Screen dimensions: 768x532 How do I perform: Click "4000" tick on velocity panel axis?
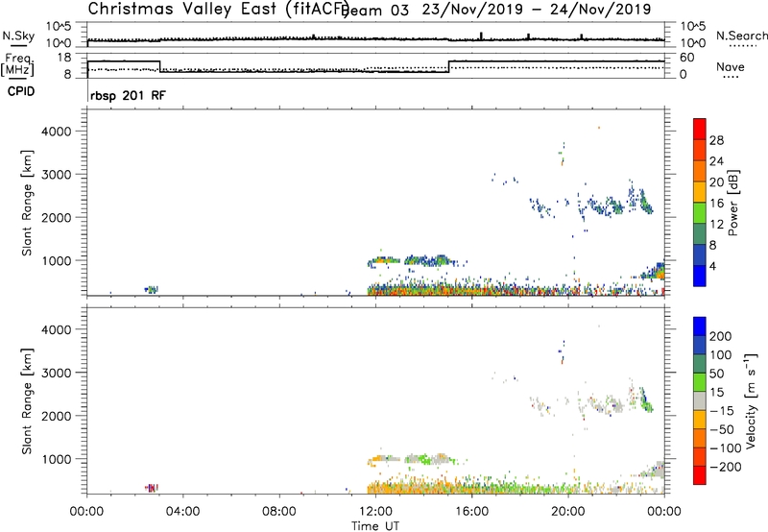point(57,329)
